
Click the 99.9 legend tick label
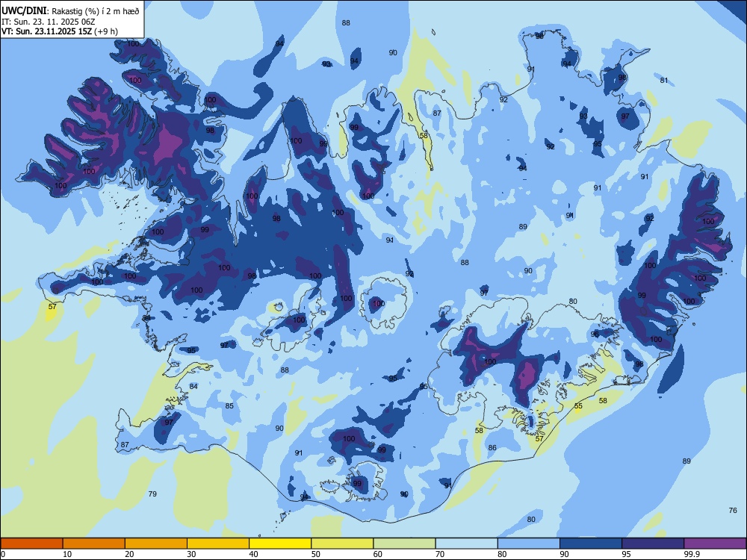click(x=692, y=554)
